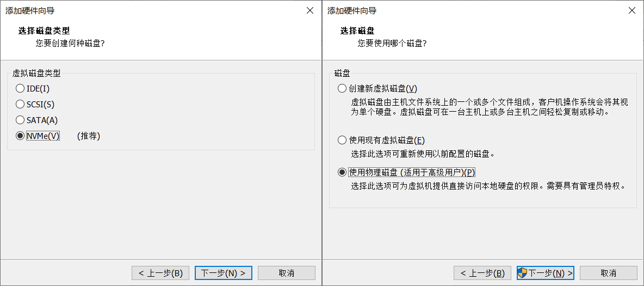The width and height of the screenshot is (644, 286).
Task: Click the description under 使用现有虚拟磁盘(E)
Action: (x=423, y=154)
